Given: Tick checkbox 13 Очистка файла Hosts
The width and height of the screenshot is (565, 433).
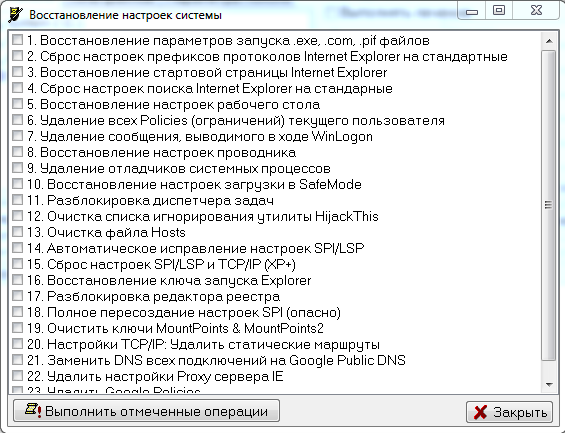Looking at the screenshot, I should [17, 232].
